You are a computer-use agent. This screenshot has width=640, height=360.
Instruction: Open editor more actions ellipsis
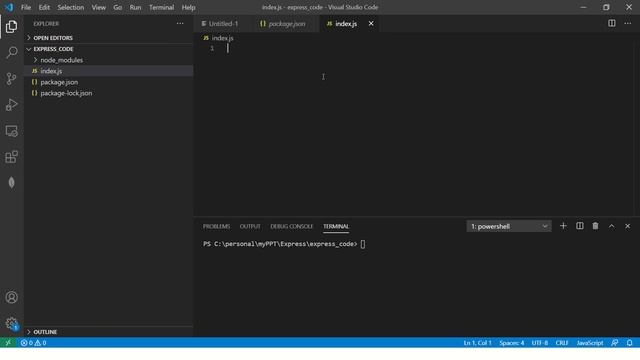point(627,23)
